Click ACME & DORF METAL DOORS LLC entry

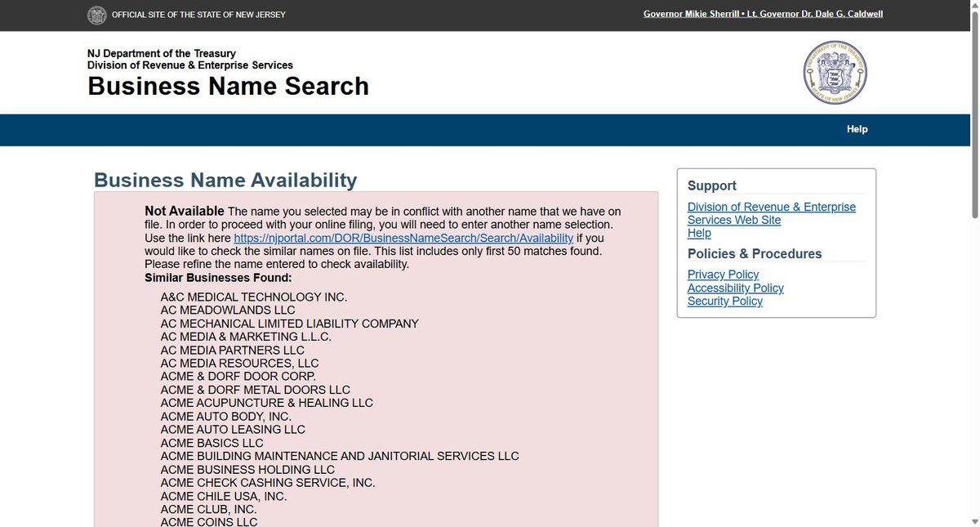click(x=256, y=390)
